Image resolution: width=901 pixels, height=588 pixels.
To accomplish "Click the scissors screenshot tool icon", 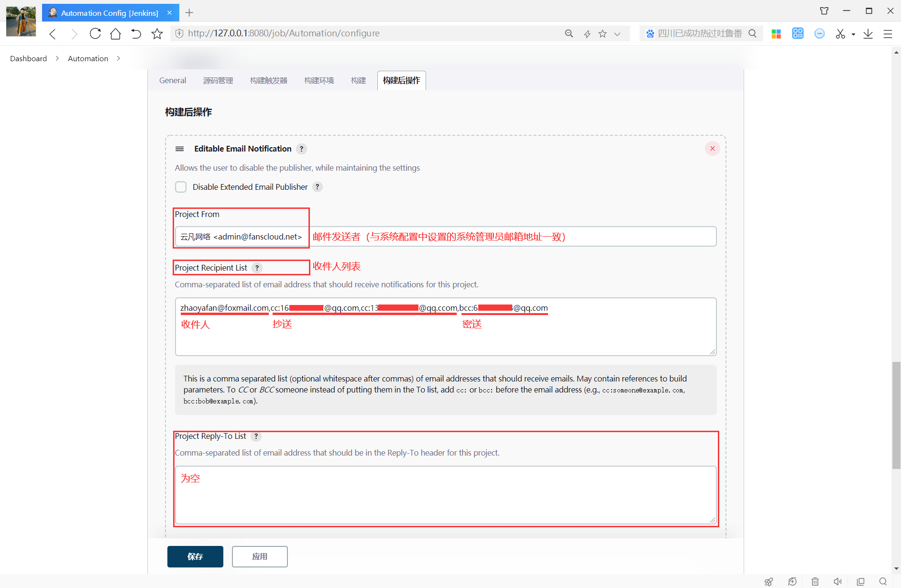I will [840, 33].
